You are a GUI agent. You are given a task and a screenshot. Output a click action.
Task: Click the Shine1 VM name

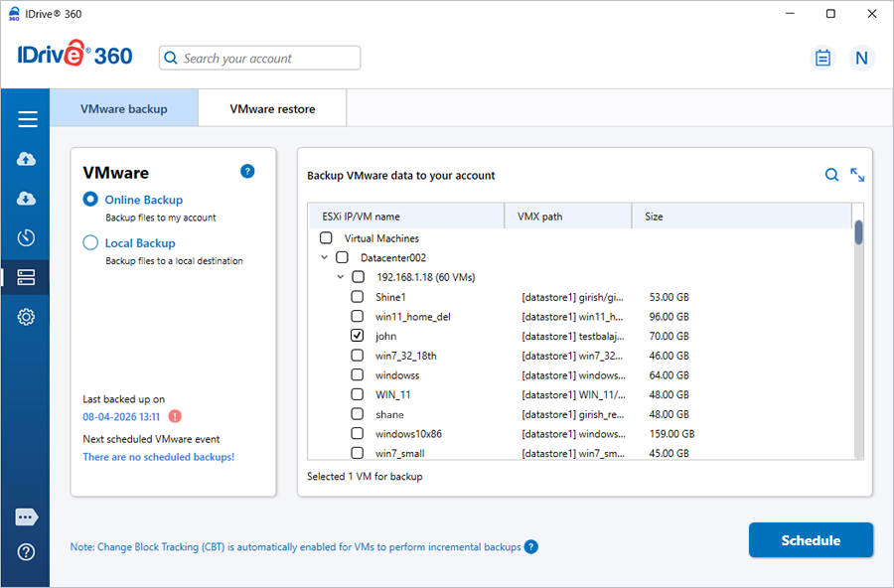pos(390,297)
